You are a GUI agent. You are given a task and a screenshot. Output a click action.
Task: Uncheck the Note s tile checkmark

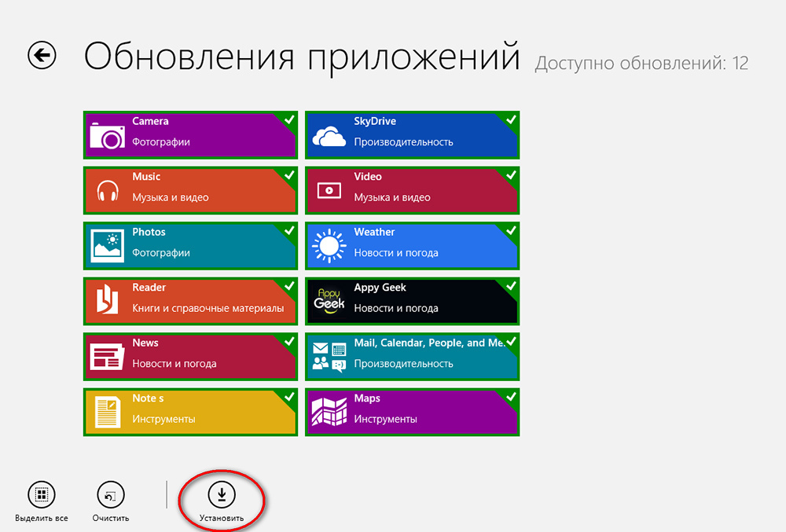pyautogui.click(x=289, y=397)
